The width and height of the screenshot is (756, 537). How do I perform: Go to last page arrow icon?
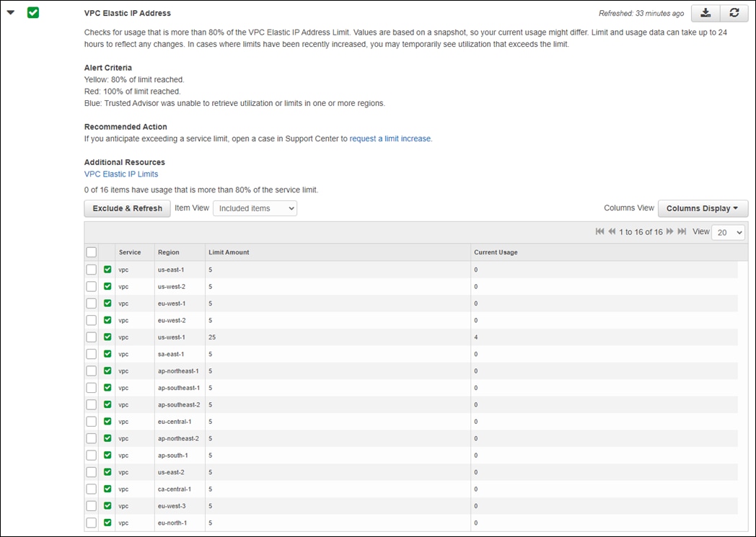682,231
